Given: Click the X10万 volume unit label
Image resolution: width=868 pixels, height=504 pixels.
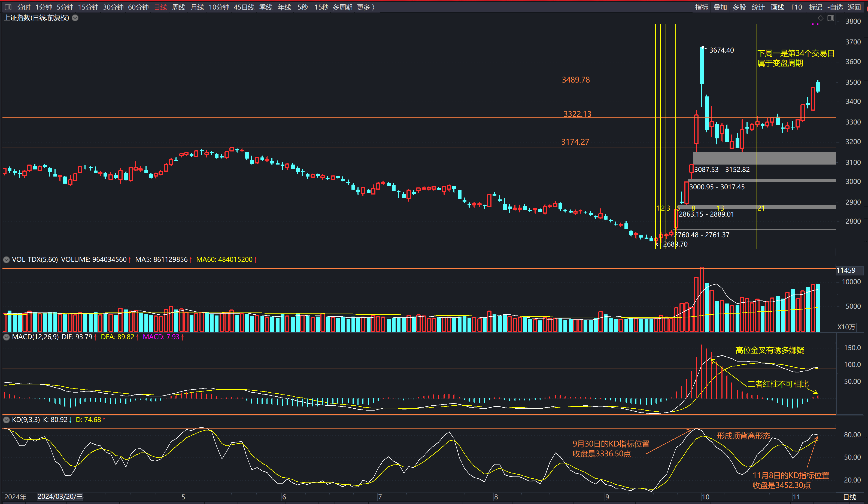Looking at the screenshot, I should pyautogui.click(x=846, y=327).
